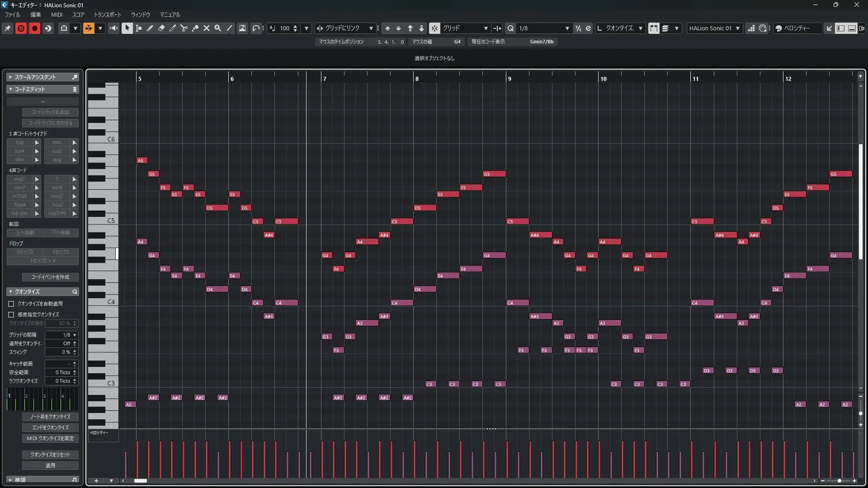Click the コードイベントを作成 button
This screenshot has width=868, height=488.
click(x=50, y=277)
